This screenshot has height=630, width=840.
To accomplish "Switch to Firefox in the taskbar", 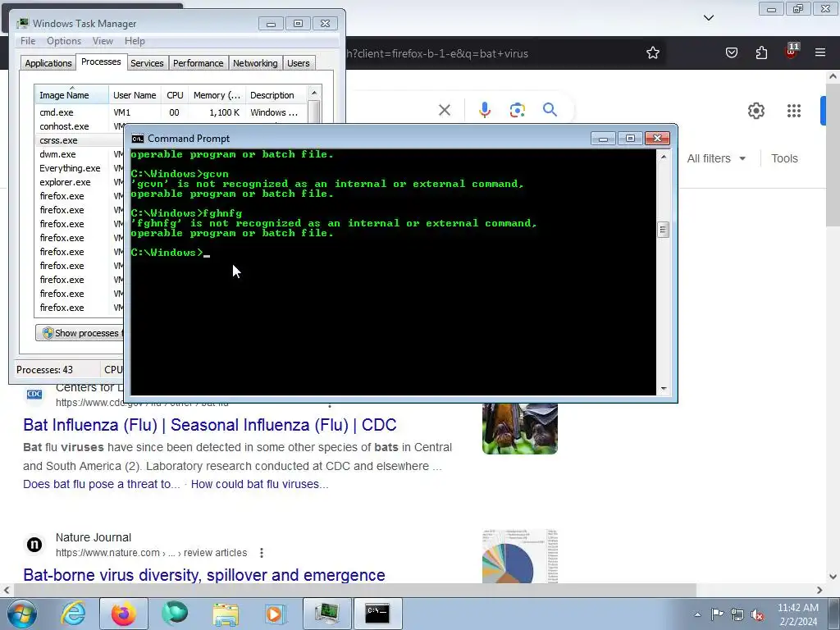I will coord(123,614).
